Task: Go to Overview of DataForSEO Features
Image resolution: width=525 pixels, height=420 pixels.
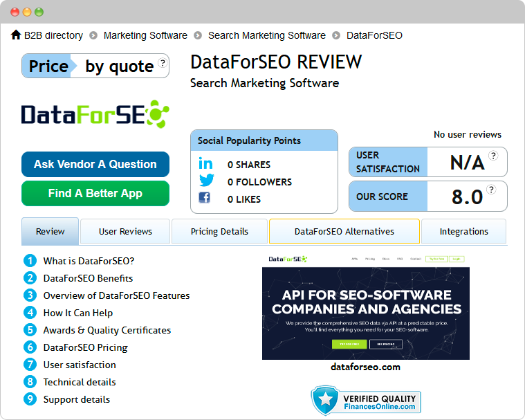Action: pos(116,295)
